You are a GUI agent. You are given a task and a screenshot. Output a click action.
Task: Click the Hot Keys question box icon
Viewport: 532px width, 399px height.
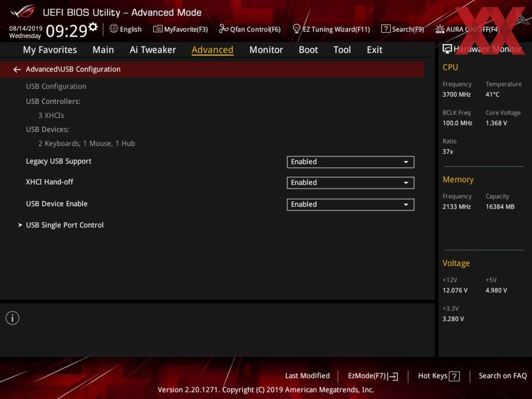pyautogui.click(x=454, y=376)
